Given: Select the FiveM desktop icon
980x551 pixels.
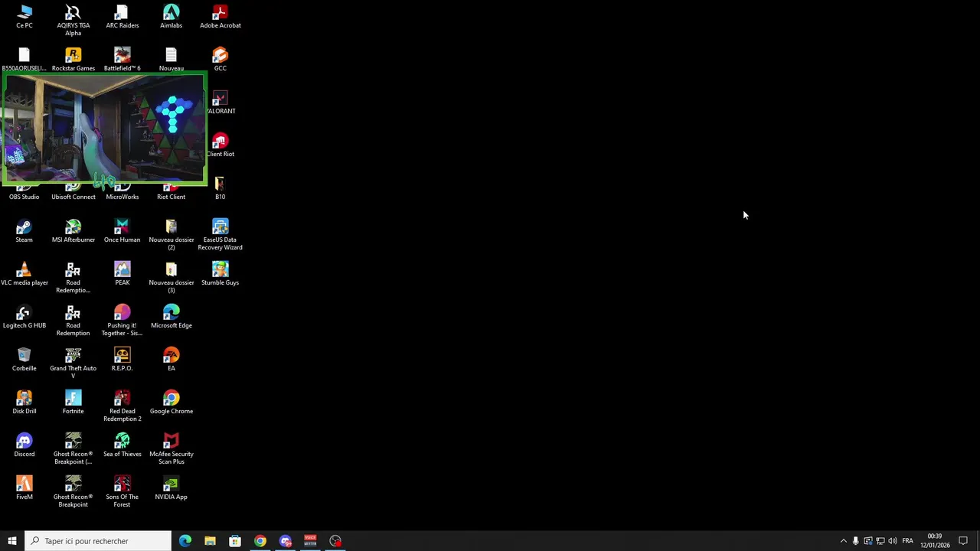Looking at the screenshot, I should pos(24,487).
